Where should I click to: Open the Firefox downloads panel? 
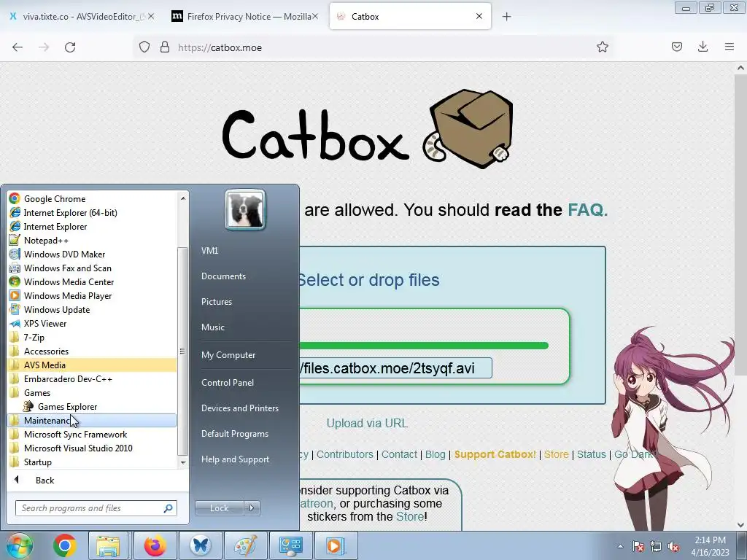703,47
